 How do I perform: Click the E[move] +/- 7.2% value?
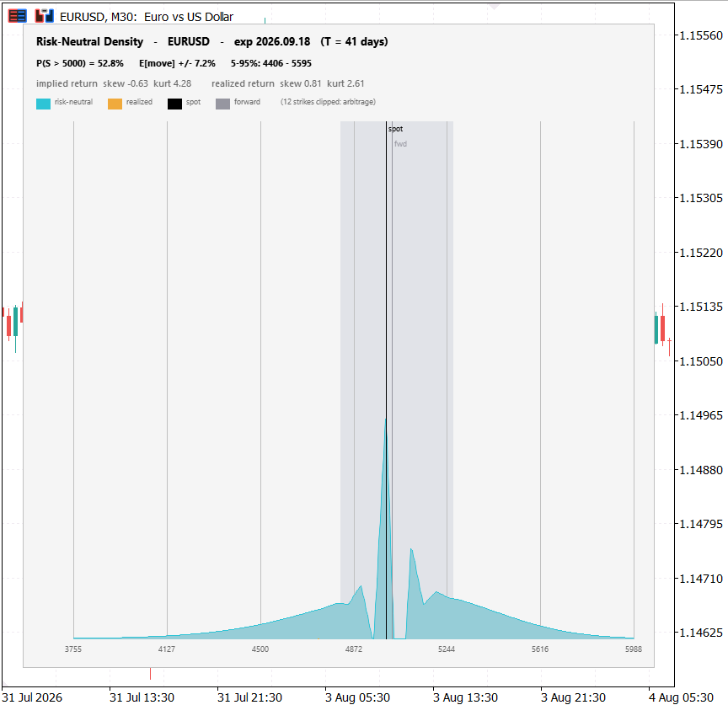pos(177,63)
